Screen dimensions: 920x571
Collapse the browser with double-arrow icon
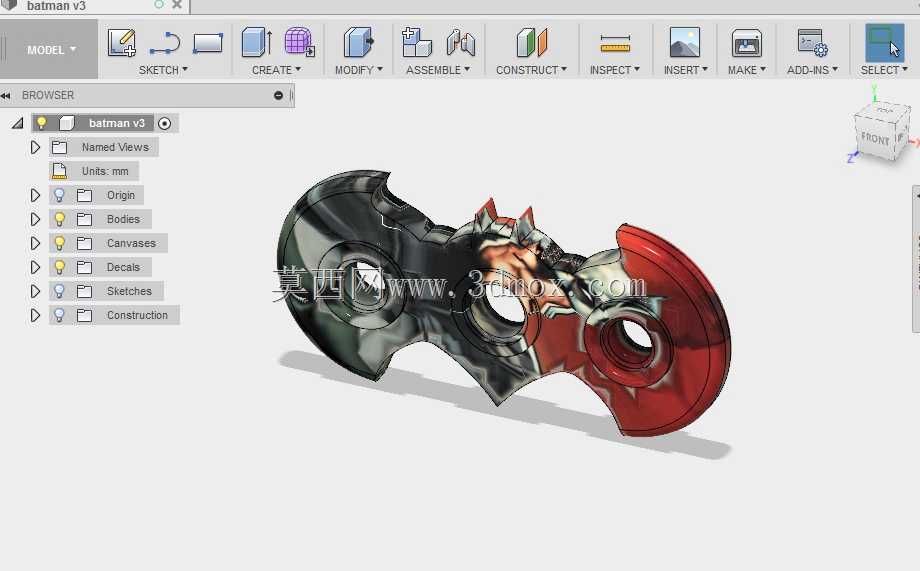pos(6,95)
